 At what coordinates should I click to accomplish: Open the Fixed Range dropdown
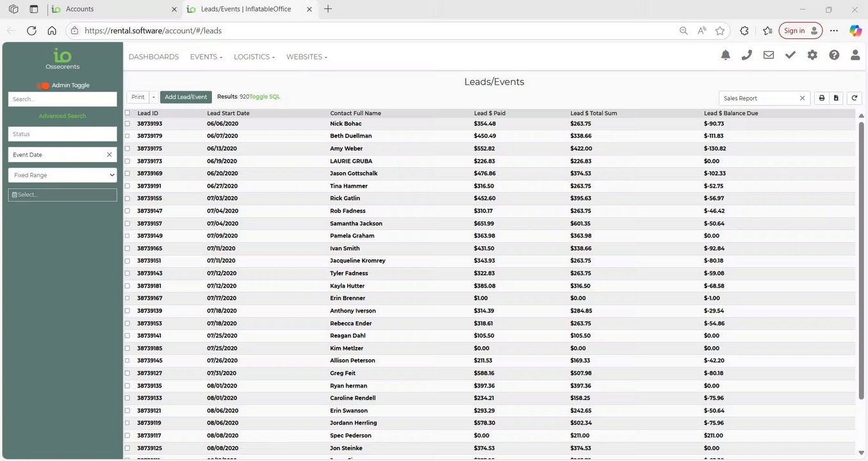pyautogui.click(x=63, y=175)
